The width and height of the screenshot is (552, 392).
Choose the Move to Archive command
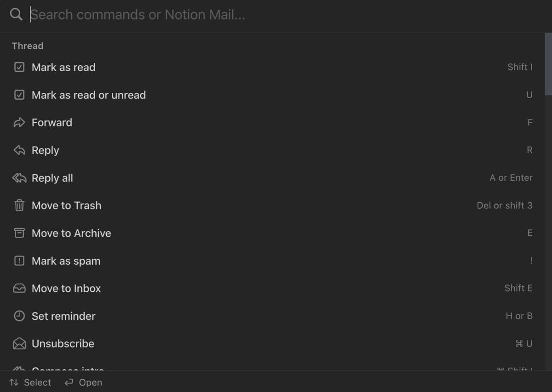click(x=272, y=233)
